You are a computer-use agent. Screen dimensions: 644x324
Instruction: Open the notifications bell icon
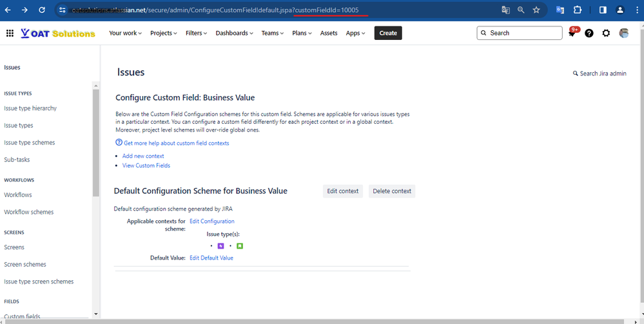pos(572,33)
